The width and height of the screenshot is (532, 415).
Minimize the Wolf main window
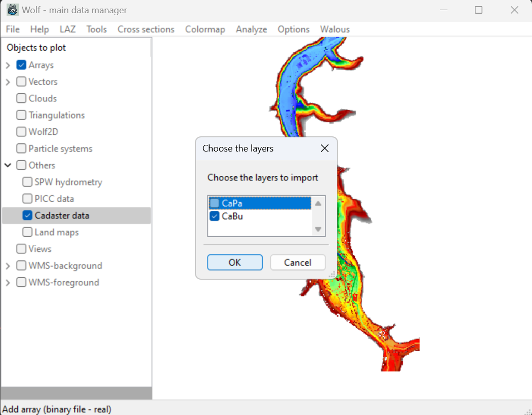(443, 10)
